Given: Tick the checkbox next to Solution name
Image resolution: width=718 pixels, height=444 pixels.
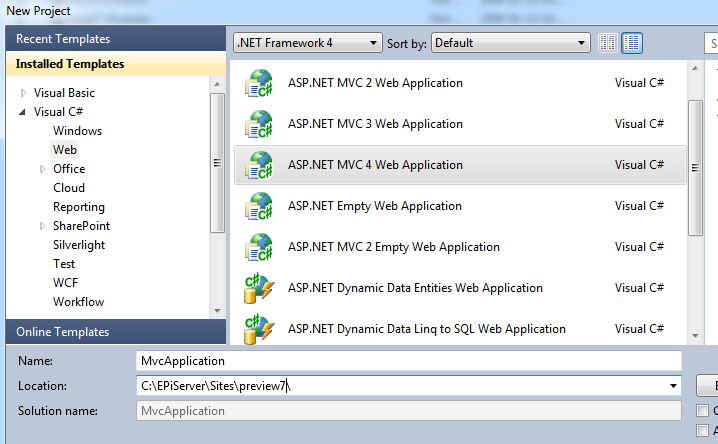Looking at the screenshot, I should point(702,411).
